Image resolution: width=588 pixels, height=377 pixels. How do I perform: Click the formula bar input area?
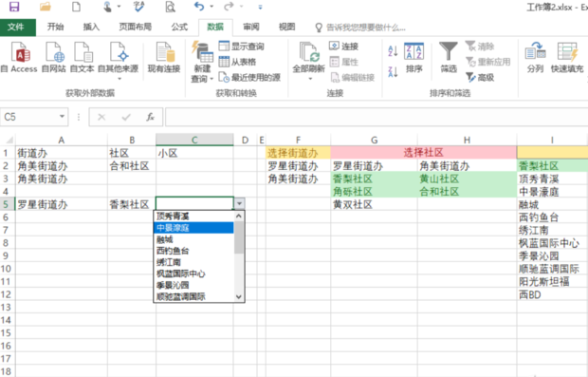(x=377, y=117)
